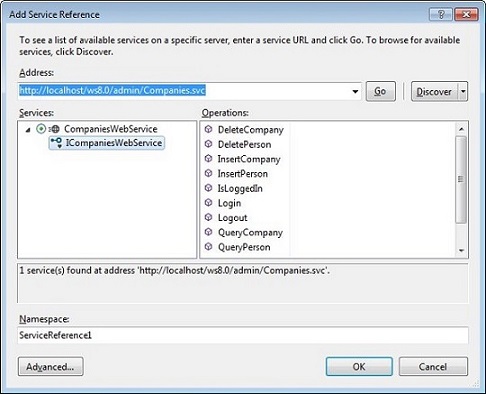The image size is (486, 394).
Task: Select the Login operation in the list
Action: coord(229,203)
